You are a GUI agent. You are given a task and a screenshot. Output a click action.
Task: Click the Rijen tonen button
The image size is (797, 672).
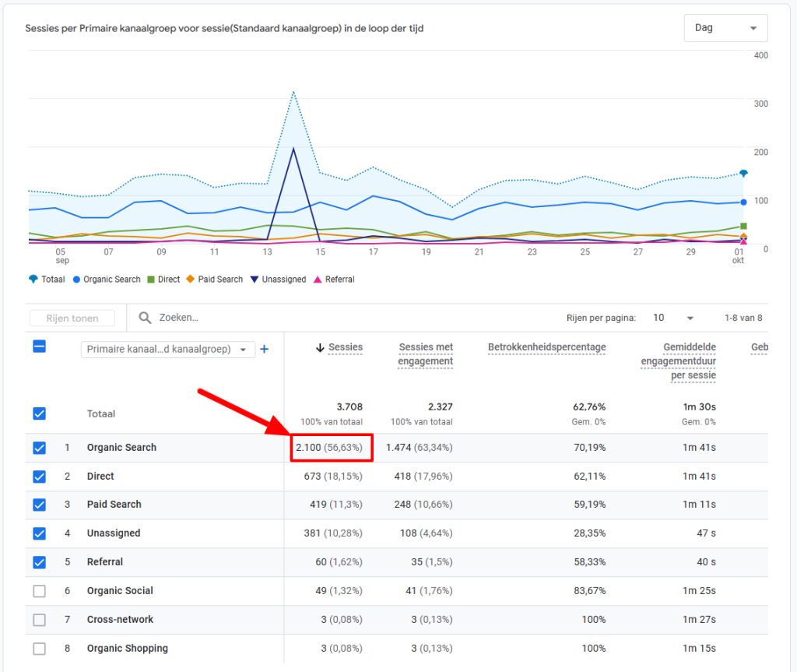[x=72, y=318]
